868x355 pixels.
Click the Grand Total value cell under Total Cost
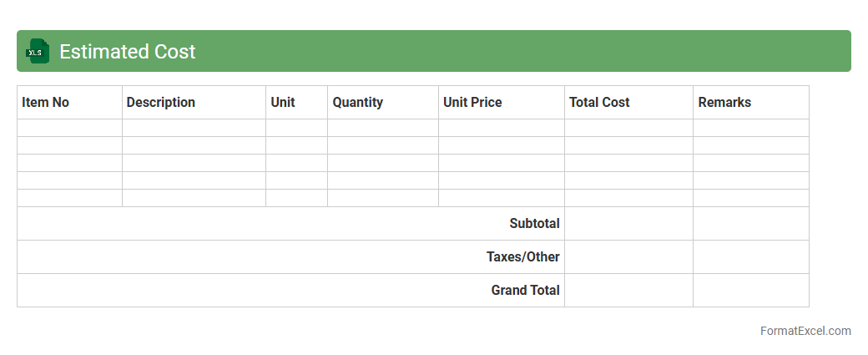point(628,290)
